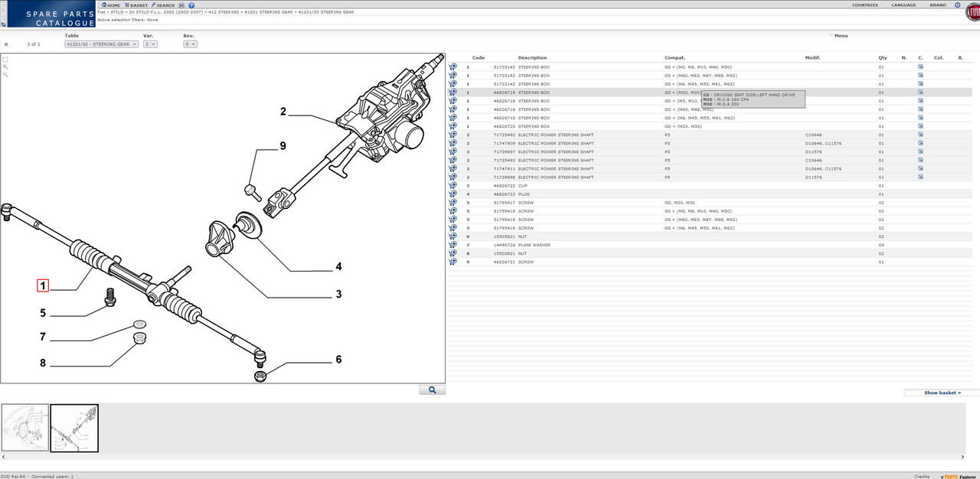The width and height of the screenshot is (980, 479).
Task: Add SCREW 46826721 to basket
Action: coord(452,262)
